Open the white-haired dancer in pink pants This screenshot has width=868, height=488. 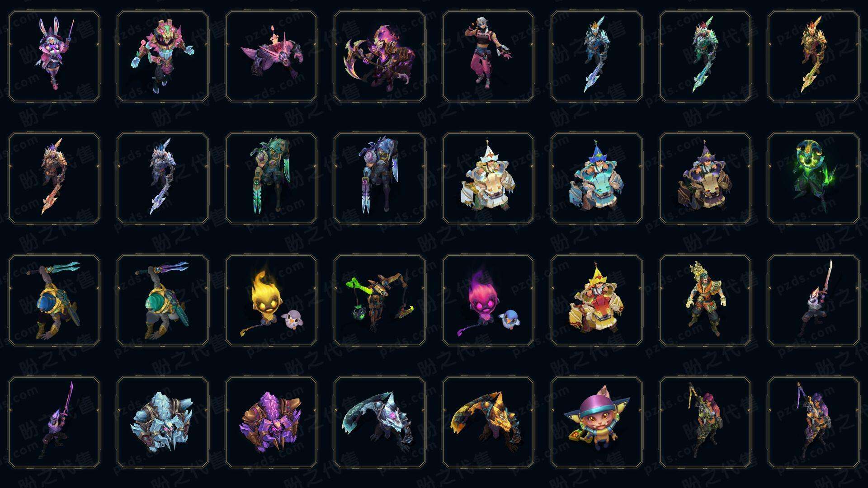click(488, 56)
